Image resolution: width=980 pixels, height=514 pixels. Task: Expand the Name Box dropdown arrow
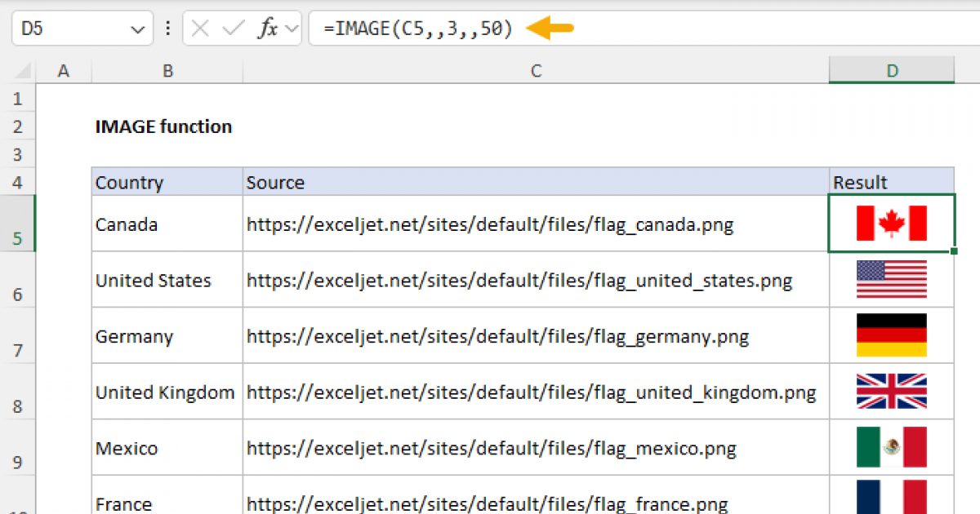pyautogui.click(x=136, y=29)
